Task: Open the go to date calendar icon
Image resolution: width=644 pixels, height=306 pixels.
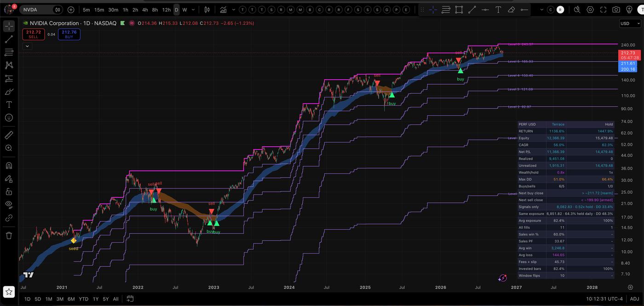Action: point(130,299)
